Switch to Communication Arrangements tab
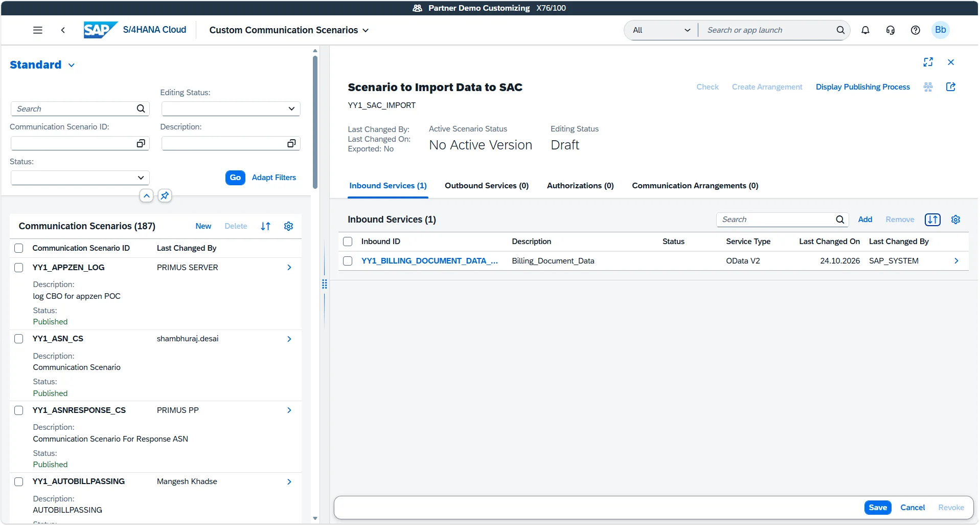This screenshot has height=525, width=980. [695, 186]
